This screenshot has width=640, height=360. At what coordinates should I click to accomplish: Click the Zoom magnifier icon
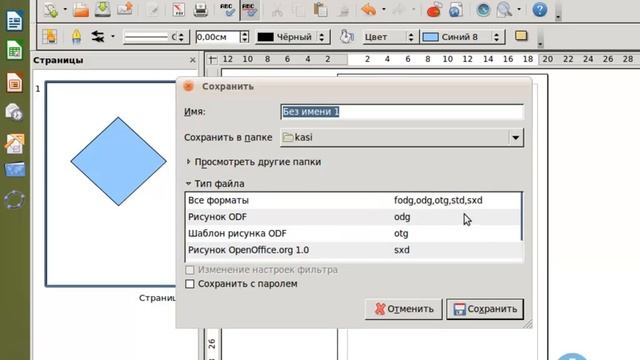pos(504,10)
